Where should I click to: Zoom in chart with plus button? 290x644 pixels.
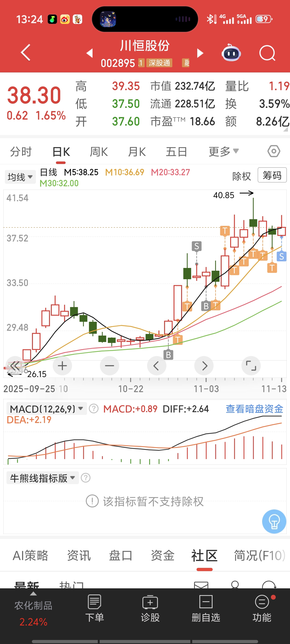coord(62,366)
